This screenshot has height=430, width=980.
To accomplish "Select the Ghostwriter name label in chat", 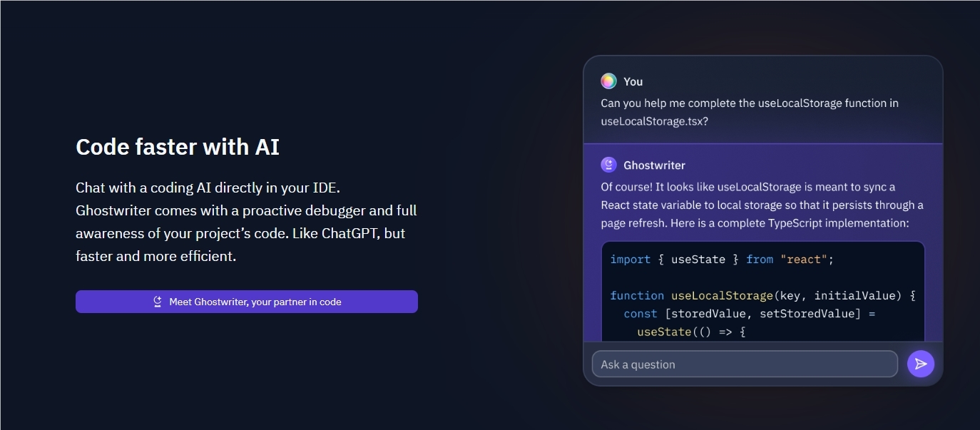I will [x=654, y=165].
